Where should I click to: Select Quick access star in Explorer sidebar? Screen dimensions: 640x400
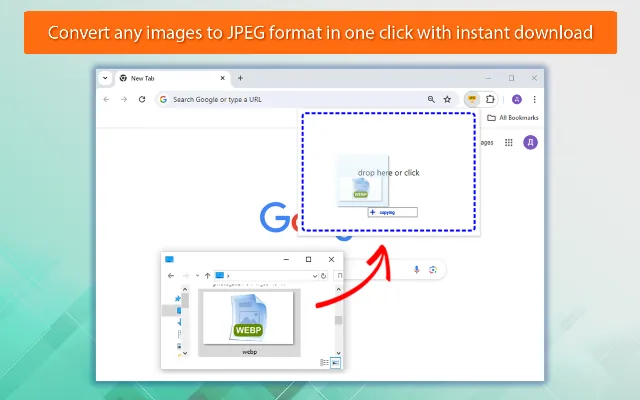pos(178,298)
